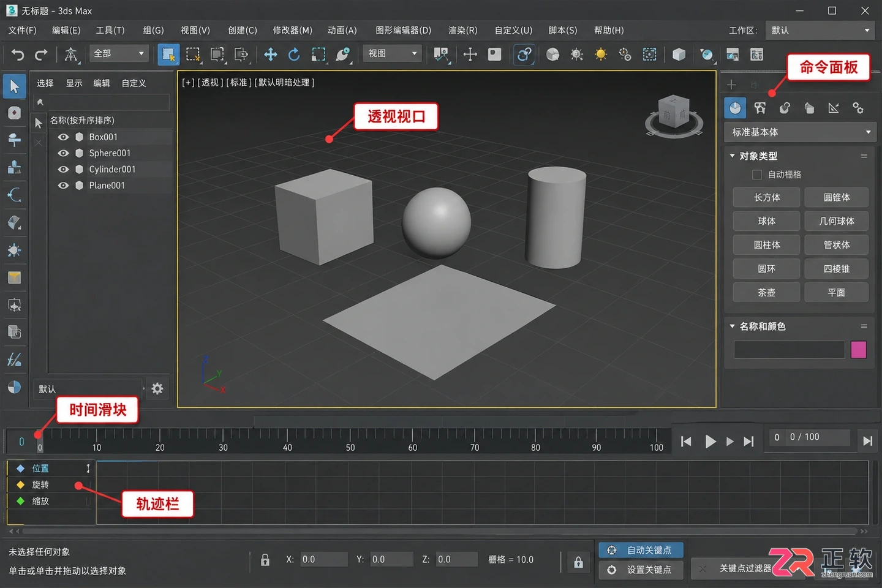This screenshot has width=882, height=588.
Task: Hide Box001 with its eye icon
Action: [63, 137]
